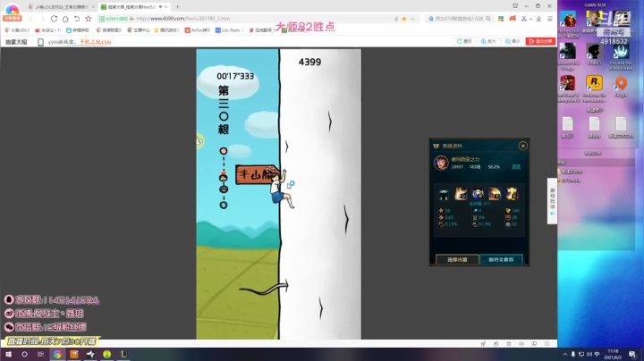644x361 pixels.
Task: Click the orange 手机上玩4399 link
Action: click(x=96, y=42)
